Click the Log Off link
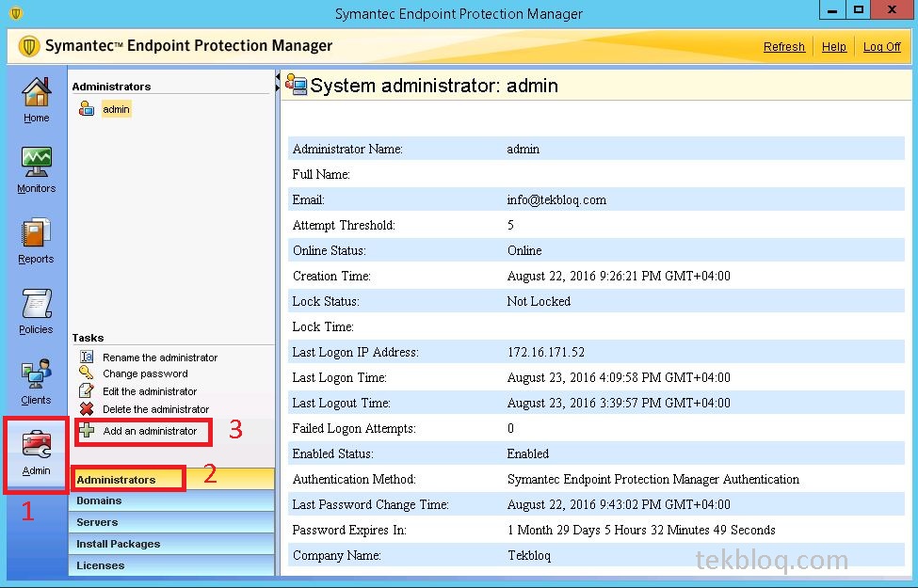Image resolution: width=918 pixels, height=588 pixels. click(881, 47)
